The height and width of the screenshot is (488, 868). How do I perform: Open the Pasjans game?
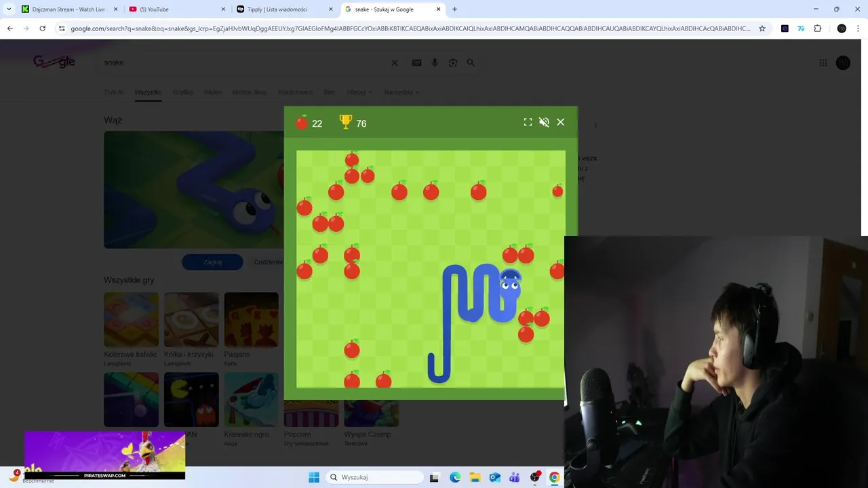tap(251, 320)
